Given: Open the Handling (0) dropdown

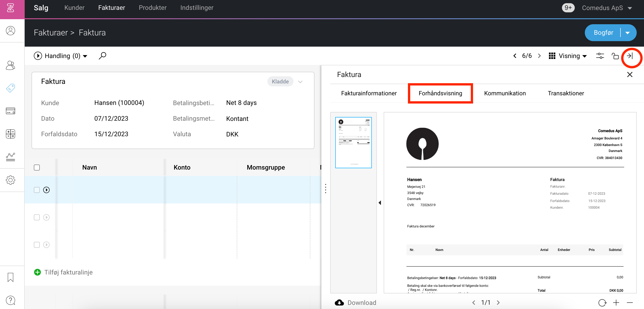Looking at the screenshot, I should [61, 56].
